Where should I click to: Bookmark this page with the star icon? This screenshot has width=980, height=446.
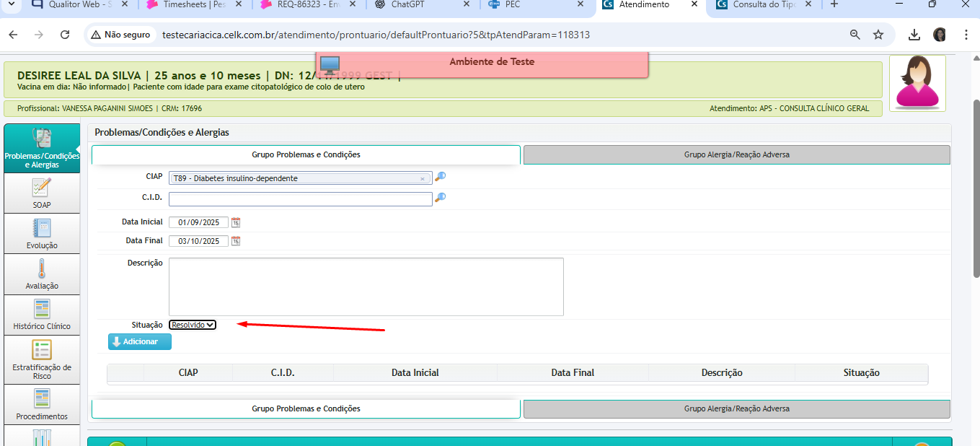tap(878, 35)
